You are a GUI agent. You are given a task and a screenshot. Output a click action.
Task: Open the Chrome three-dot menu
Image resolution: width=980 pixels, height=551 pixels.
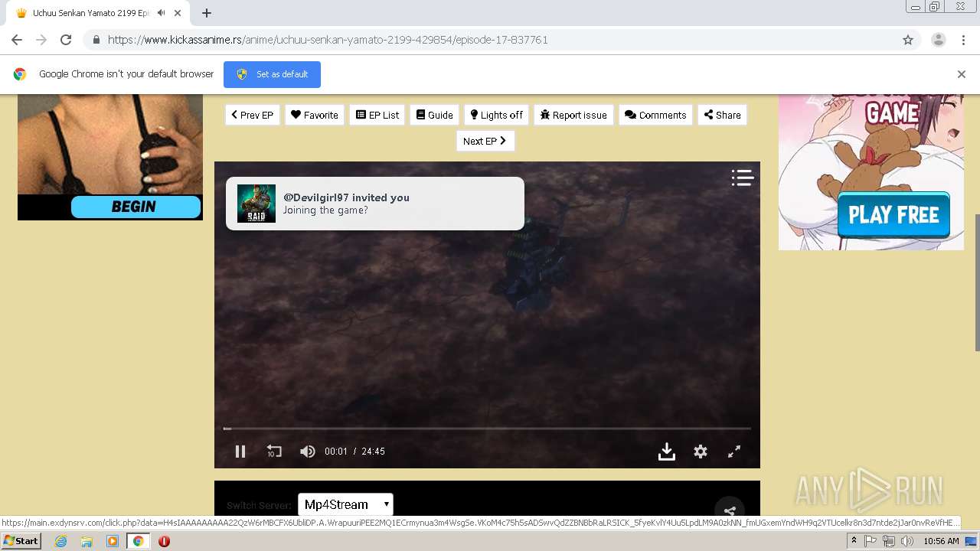[x=964, y=40]
